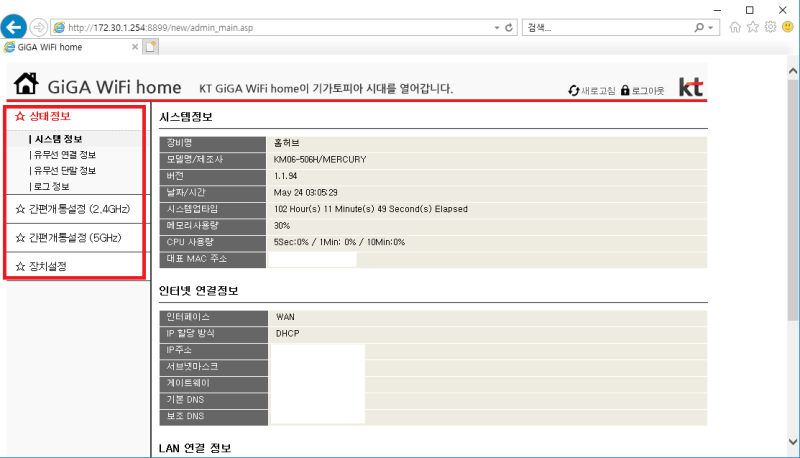Click the 인터넷 연결정보 section heading

point(198,291)
